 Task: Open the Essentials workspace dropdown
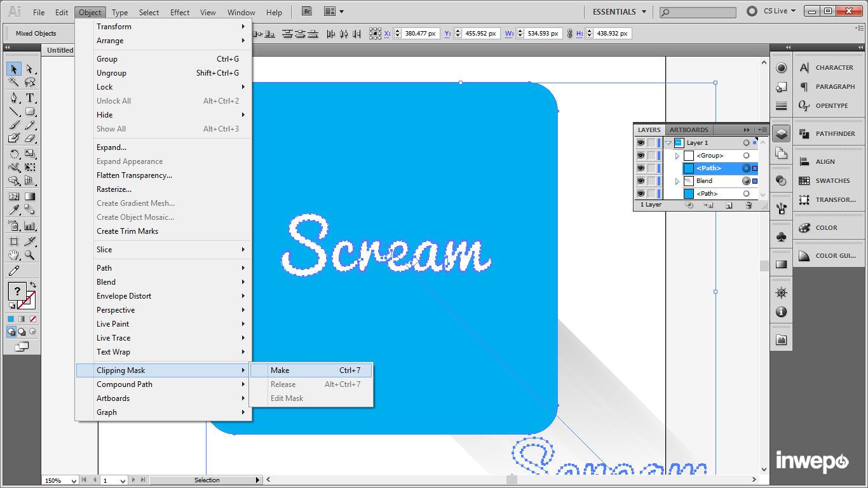[619, 11]
